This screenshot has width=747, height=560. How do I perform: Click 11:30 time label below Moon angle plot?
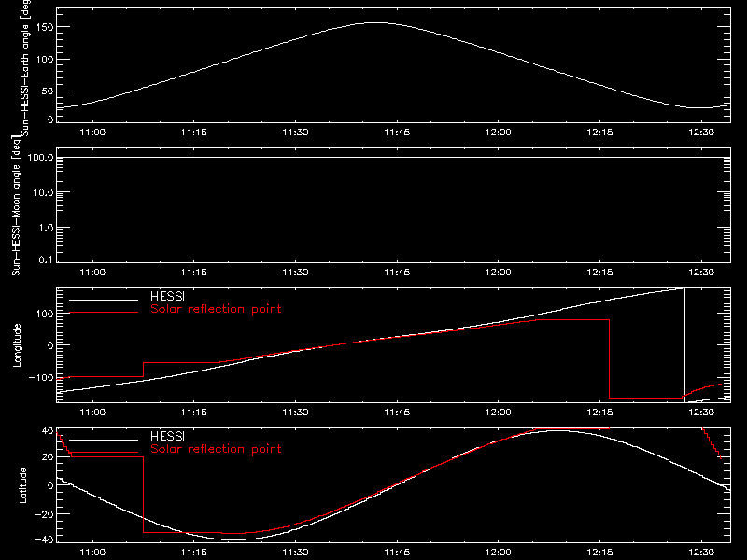click(295, 273)
